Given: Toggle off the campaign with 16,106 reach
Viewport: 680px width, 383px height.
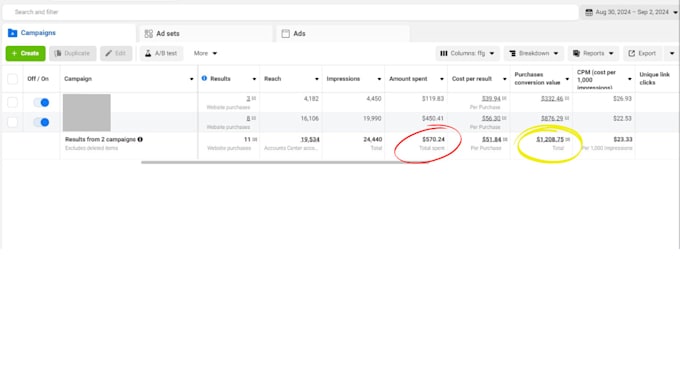Looking at the screenshot, I should click(x=41, y=122).
